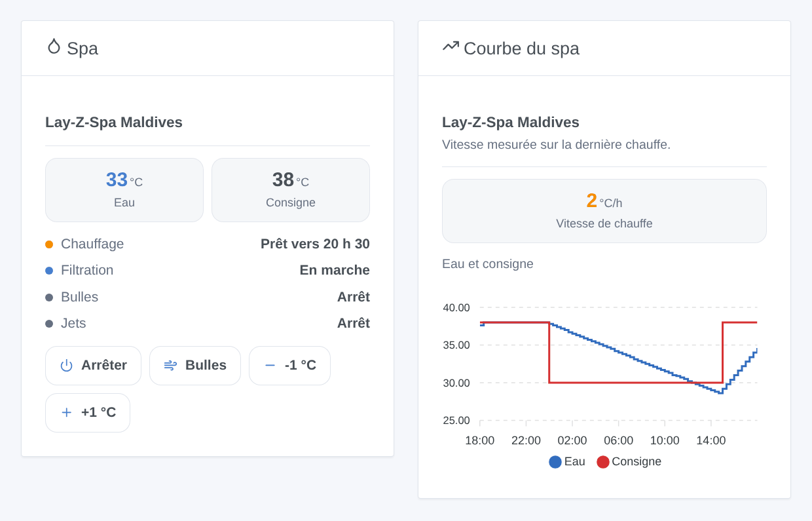Toggle the red Consigne legend entry
Image resolution: width=812 pixels, height=521 pixels.
pyautogui.click(x=629, y=461)
